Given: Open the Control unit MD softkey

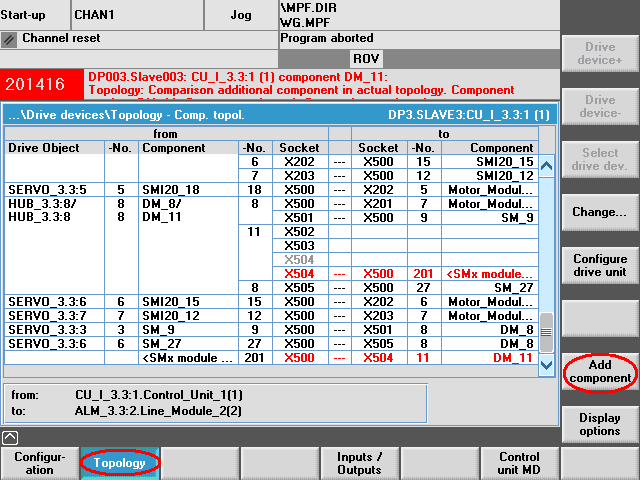Looking at the screenshot, I should click(x=519, y=463).
